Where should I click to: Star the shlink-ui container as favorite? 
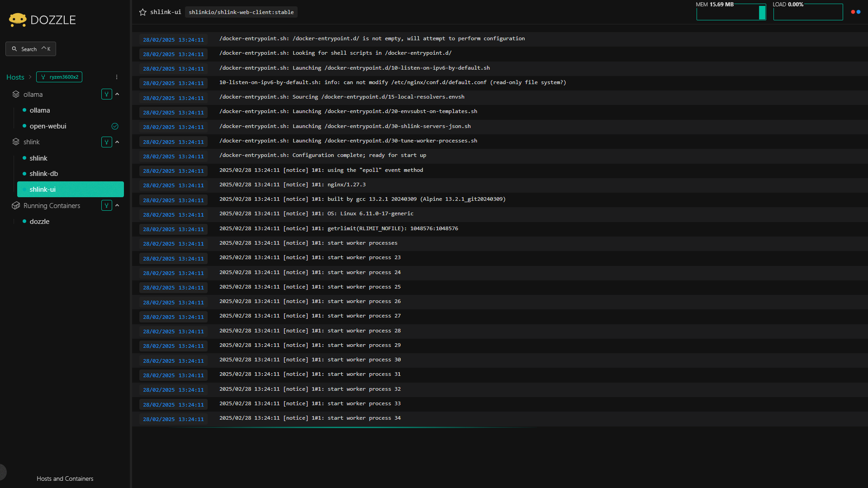pos(143,12)
